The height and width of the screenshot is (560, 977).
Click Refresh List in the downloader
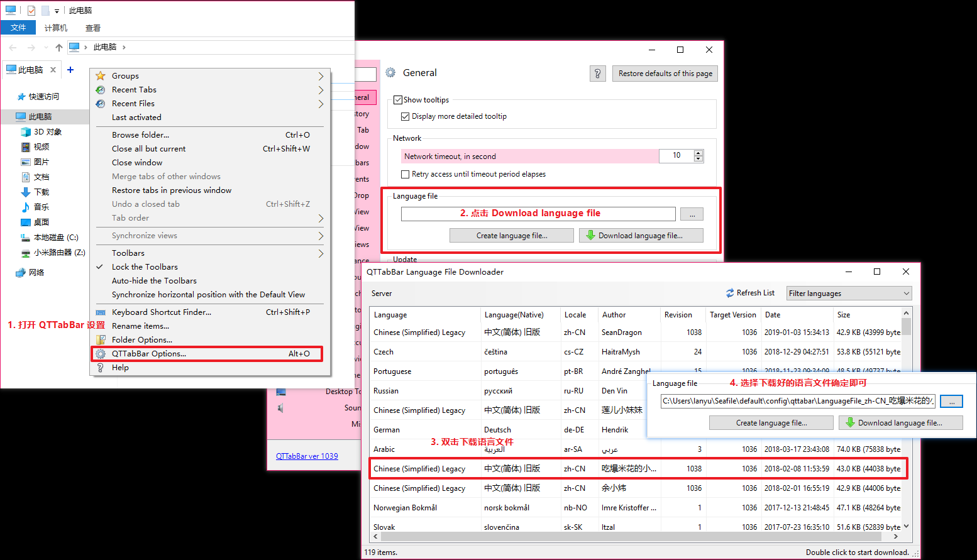(x=750, y=293)
